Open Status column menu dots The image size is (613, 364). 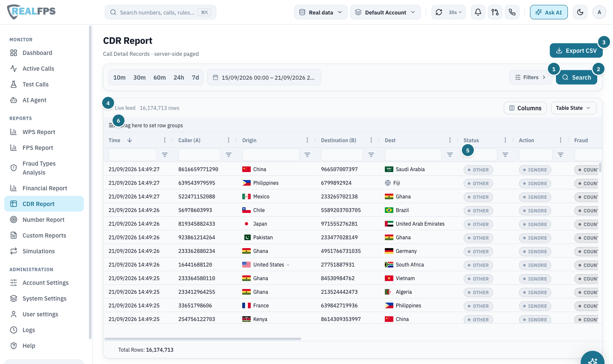click(x=505, y=140)
